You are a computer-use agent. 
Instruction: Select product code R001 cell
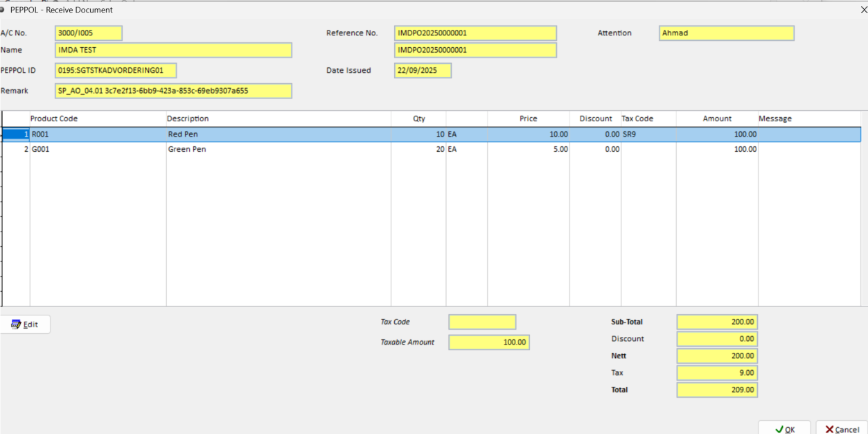[x=98, y=134]
